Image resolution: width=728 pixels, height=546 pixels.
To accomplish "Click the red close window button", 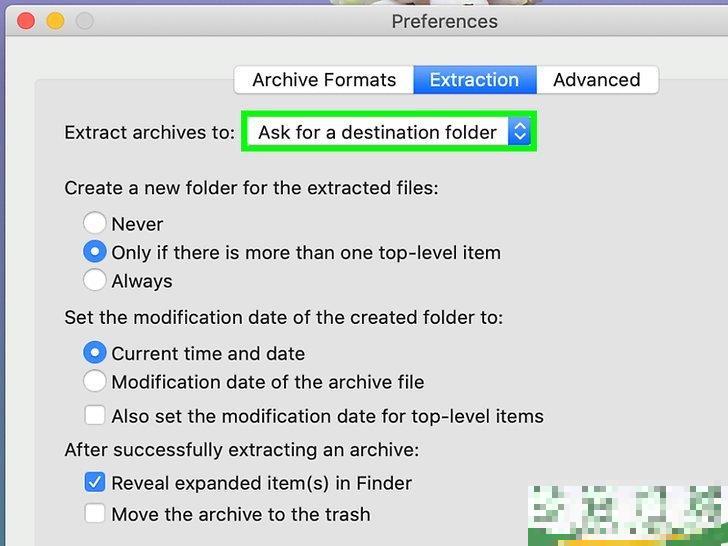I will point(26,20).
